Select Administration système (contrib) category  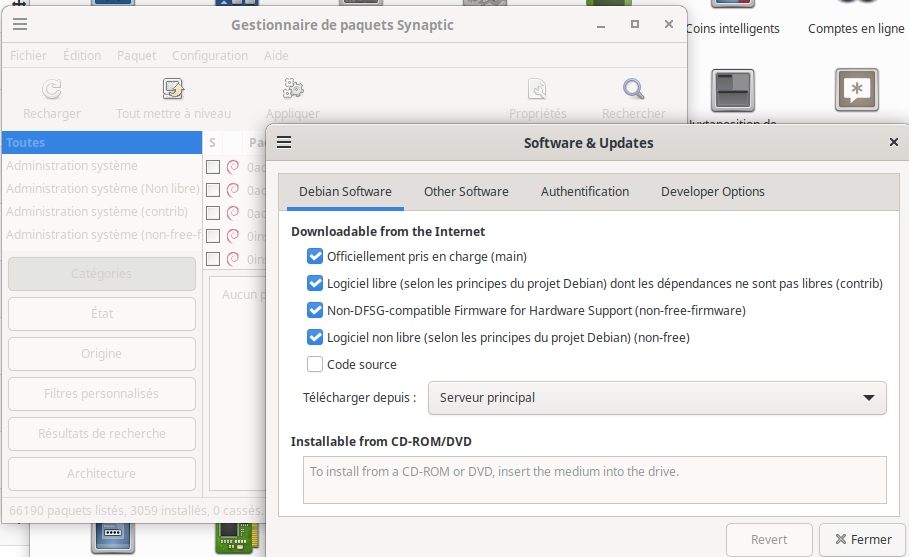pyautogui.click(x=102, y=212)
